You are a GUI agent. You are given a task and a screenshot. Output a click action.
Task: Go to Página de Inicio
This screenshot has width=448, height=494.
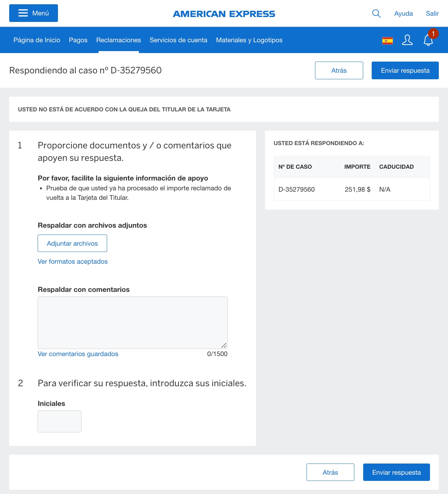37,40
